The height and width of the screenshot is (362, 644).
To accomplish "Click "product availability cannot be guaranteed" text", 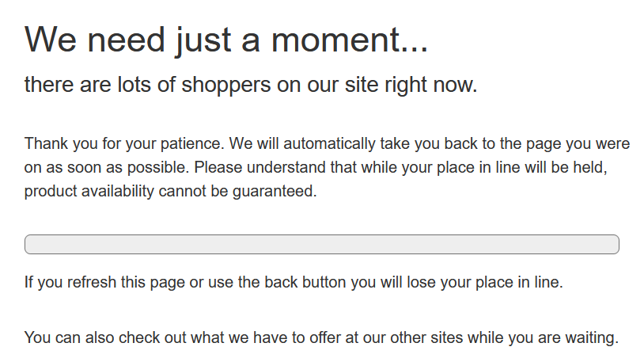I will pos(170,191).
